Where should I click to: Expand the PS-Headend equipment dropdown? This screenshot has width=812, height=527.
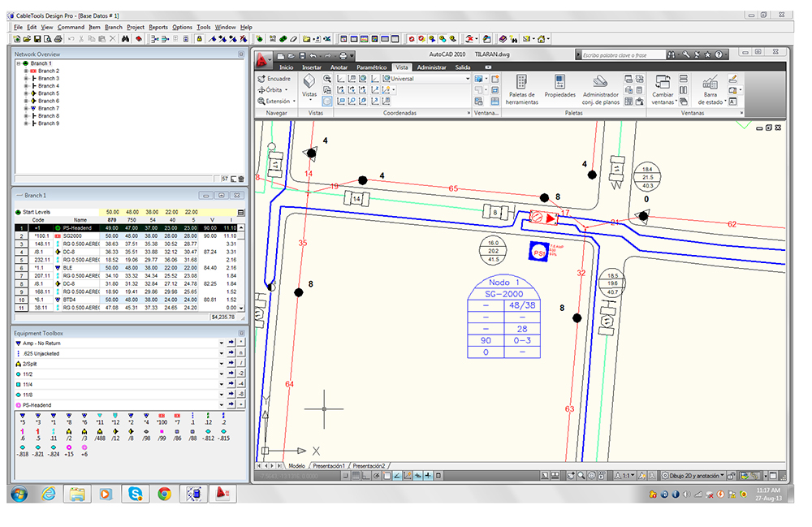(220, 404)
